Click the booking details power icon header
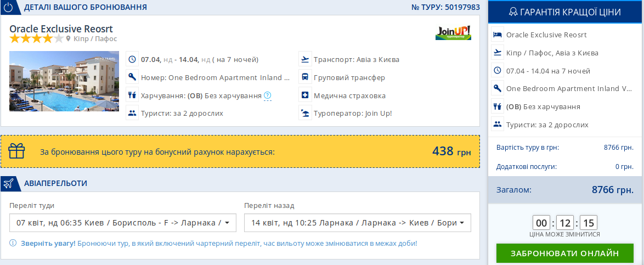This screenshot has height=265, width=644. tap(9, 8)
